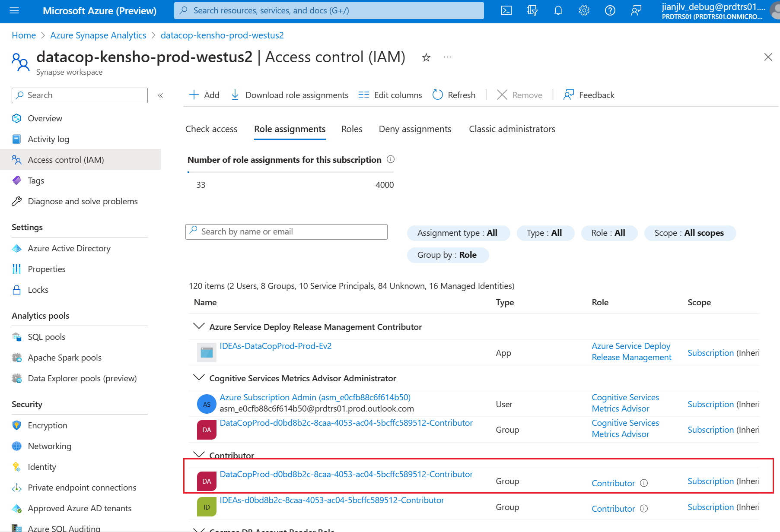Viewport: 780px width, 532px height.
Task: Open Azure Subscription Admin user link
Action: point(315,397)
